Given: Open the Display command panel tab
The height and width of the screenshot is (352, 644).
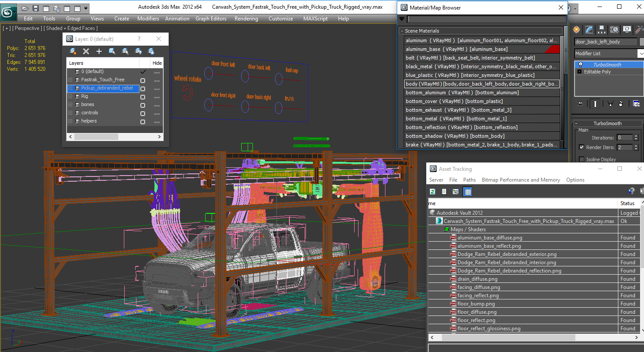Looking at the screenshot, I should point(627,30).
